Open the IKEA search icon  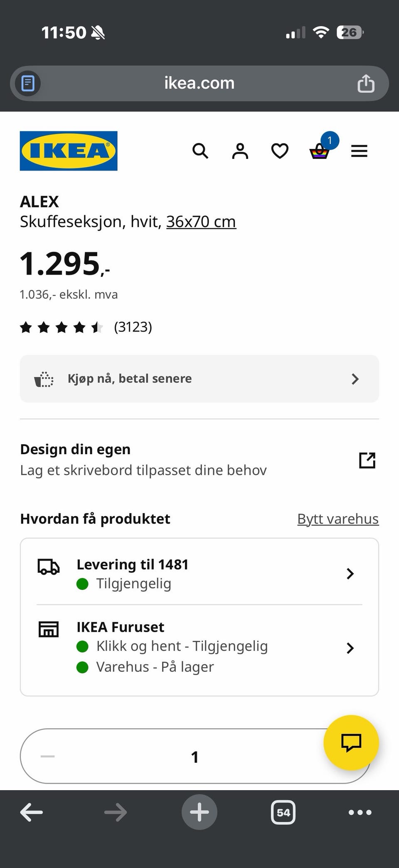200,151
